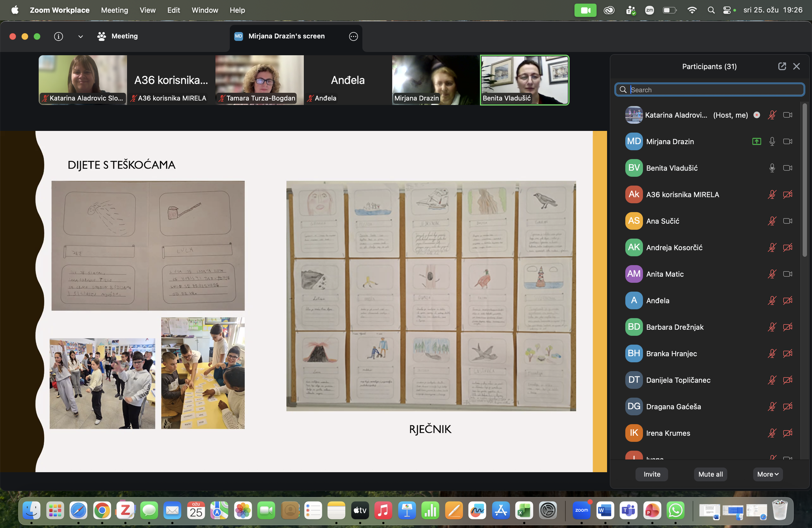The image size is (812, 528).
Task: Click Barbara Drežnjak's muted mic icon
Action: (x=772, y=327)
